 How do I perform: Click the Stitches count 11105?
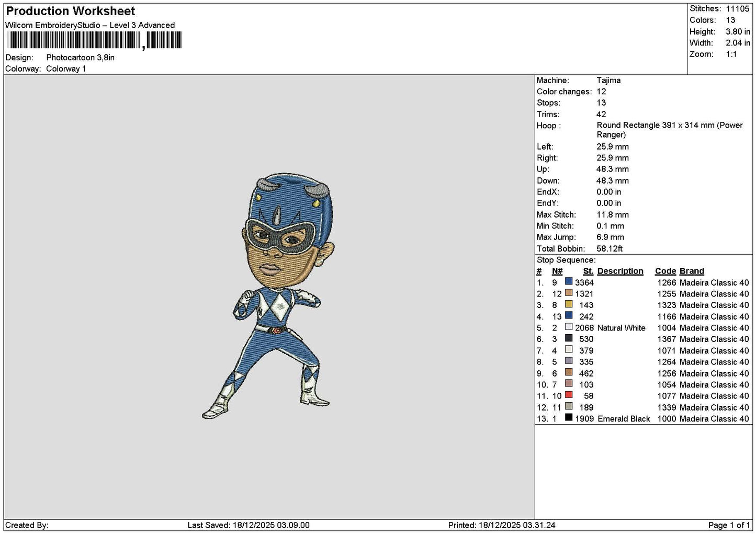[x=737, y=9]
